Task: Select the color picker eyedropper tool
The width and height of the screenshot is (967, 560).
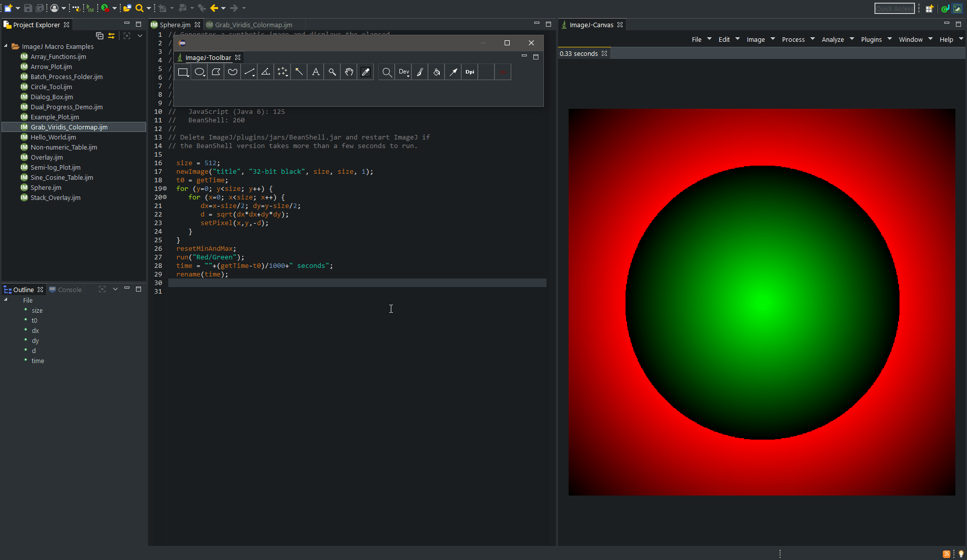Action: pyautogui.click(x=365, y=72)
